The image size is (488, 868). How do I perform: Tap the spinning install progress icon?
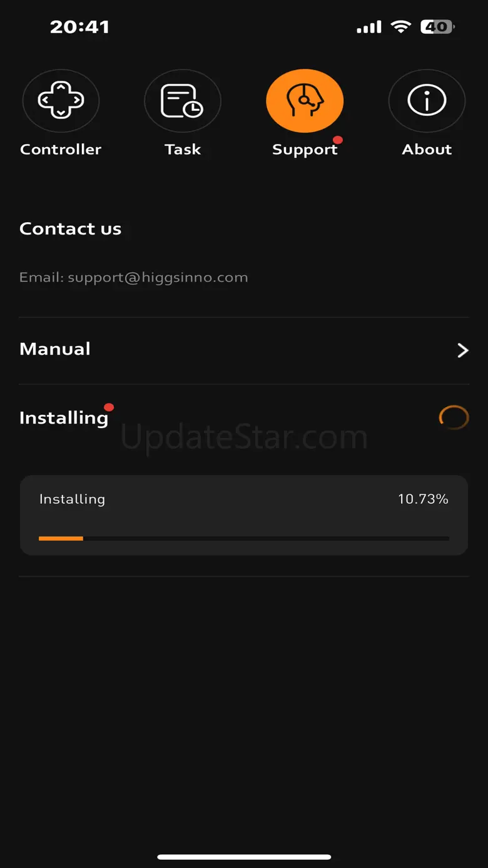click(454, 417)
